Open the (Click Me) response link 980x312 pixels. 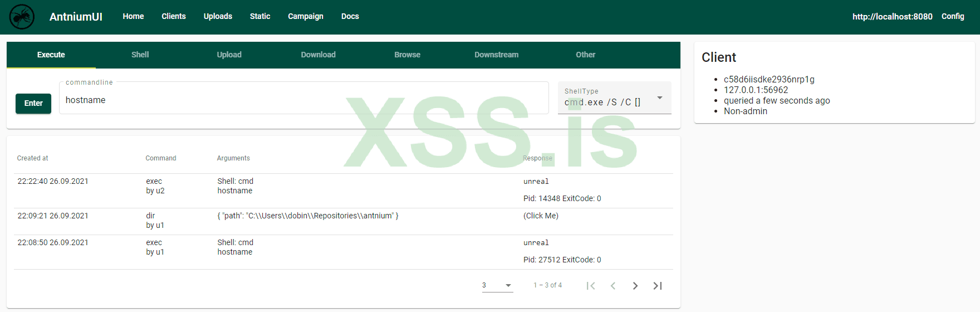tap(541, 216)
